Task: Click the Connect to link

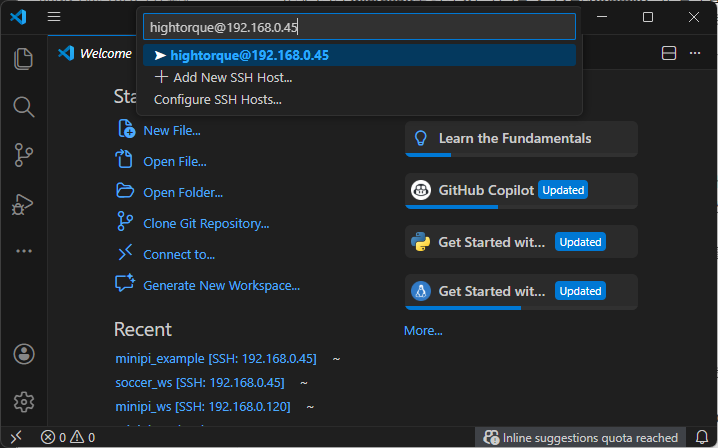Action: [179, 254]
